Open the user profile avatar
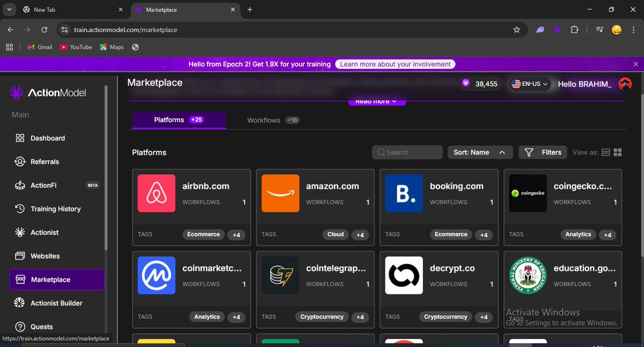644x347 pixels. (625, 84)
